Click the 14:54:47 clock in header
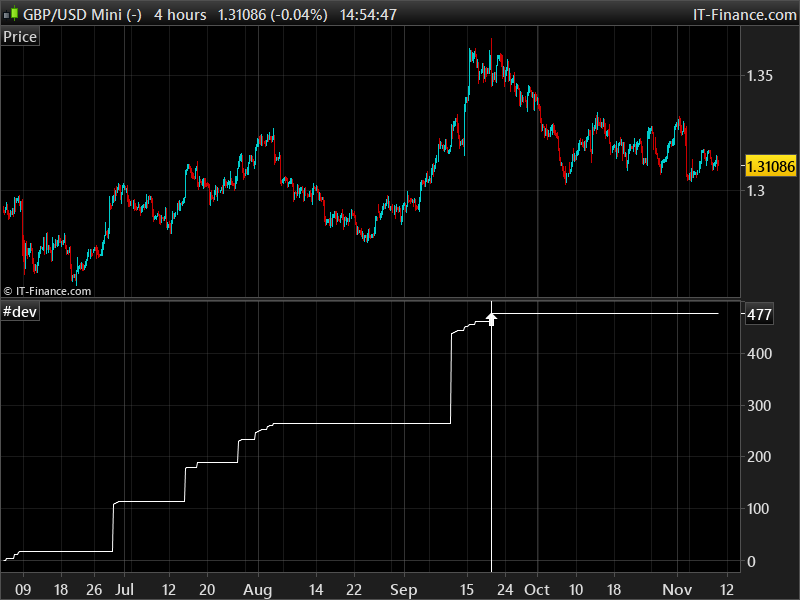 [368, 15]
